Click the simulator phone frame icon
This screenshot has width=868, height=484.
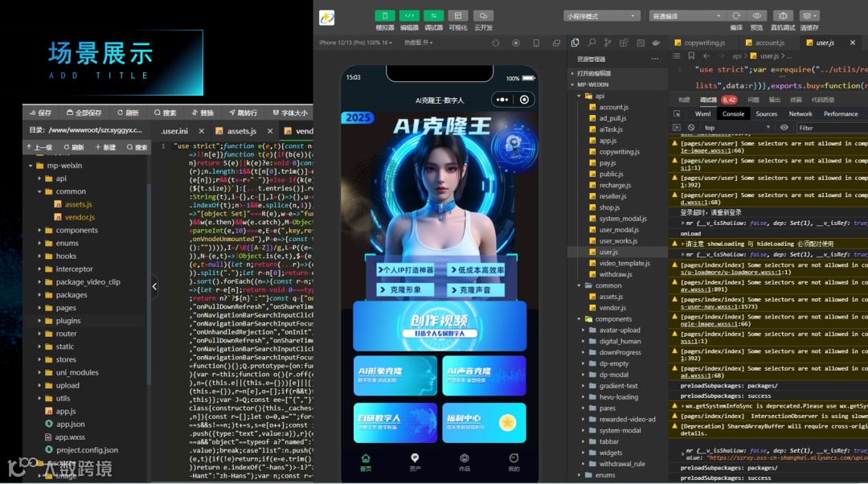point(536,43)
